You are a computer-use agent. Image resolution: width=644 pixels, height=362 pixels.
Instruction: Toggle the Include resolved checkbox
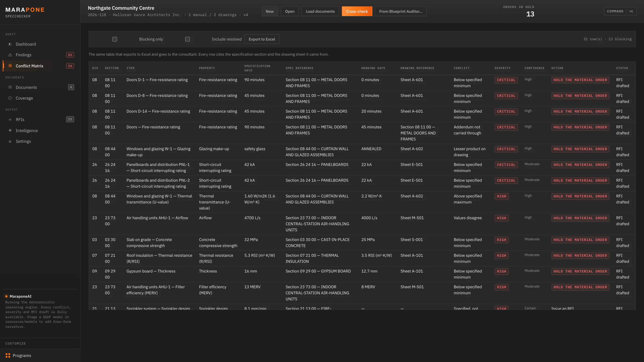click(x=187, y=39)
